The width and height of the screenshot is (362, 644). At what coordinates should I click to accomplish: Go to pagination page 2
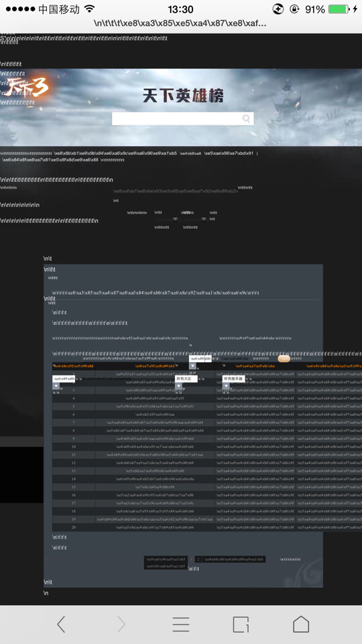[198, 559]
